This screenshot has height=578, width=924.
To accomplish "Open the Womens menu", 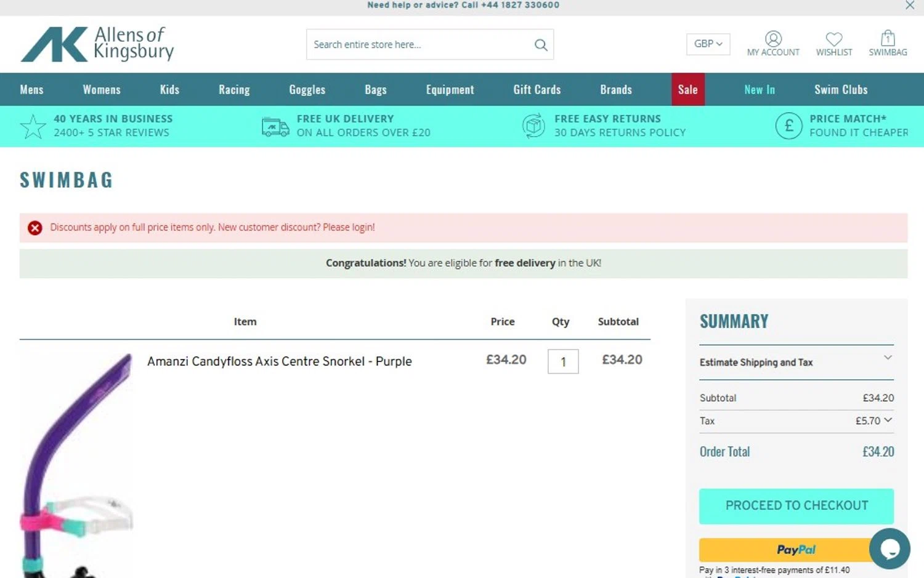I will point(102,90).
